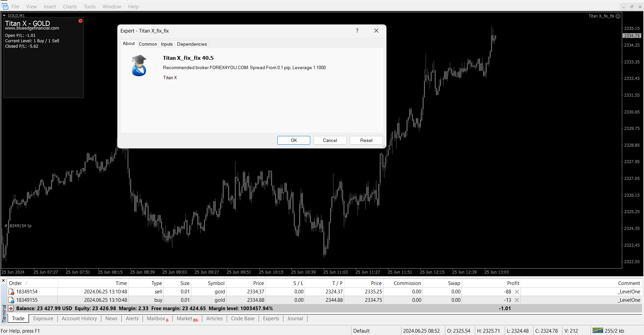Click the MetaTrader application icon in menu bar
The height and width of the screenshot is (335, 644).
click(5, 6)
